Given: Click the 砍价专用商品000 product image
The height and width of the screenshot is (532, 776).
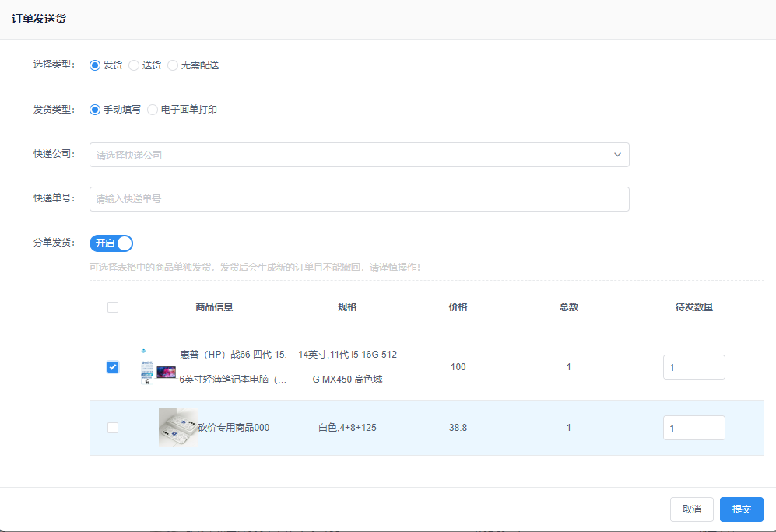Looking at the screenshot, I should 177,428.
